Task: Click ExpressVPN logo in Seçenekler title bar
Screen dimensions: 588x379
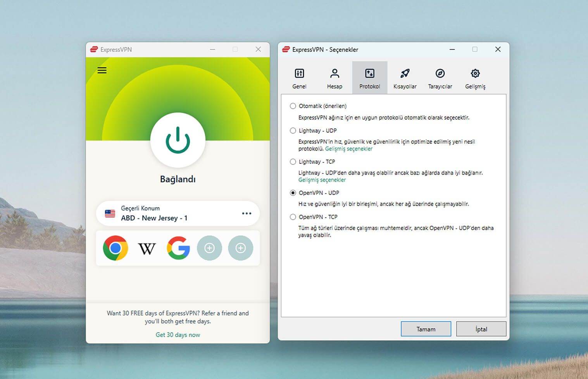Action: 286,49
